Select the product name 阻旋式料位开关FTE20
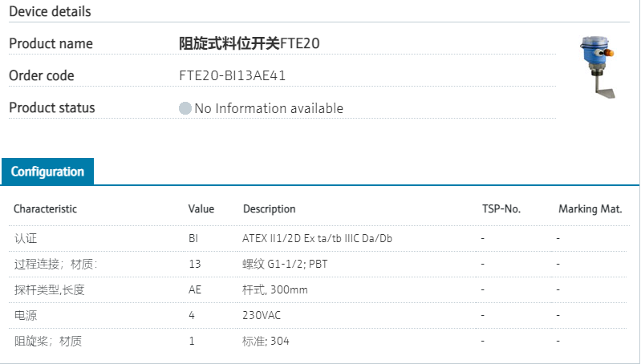Screen dimensions: 641x364 click(x=250, y=43)
